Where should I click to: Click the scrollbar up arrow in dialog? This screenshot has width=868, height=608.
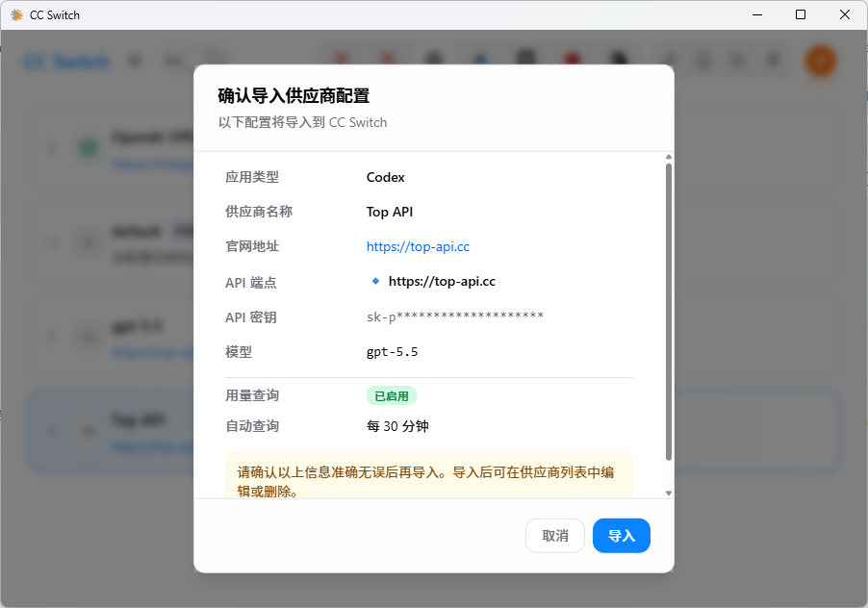(669, 157)
